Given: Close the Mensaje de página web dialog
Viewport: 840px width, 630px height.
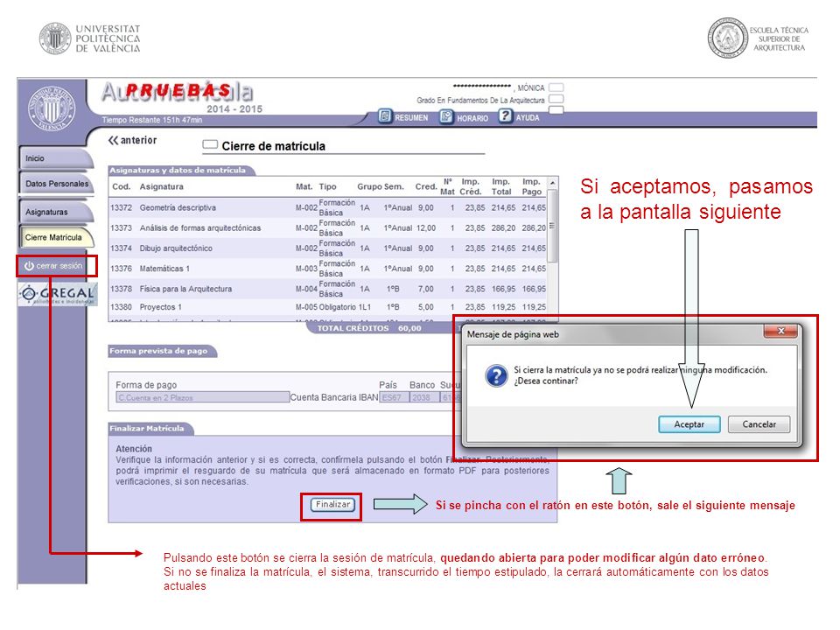Looking at the screenshot, I should pyautogui.click(x=780, y=331).
